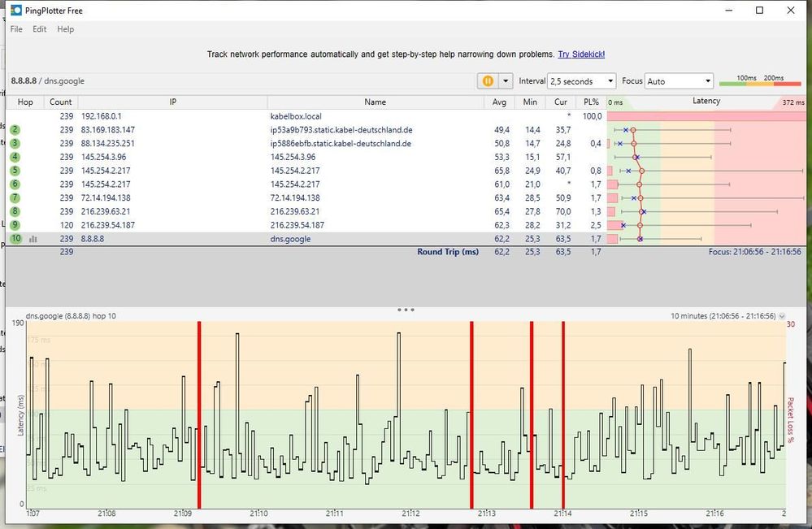Follow the Try Sidekick! link
Viewport: 812px width, 529px height.
581,54
